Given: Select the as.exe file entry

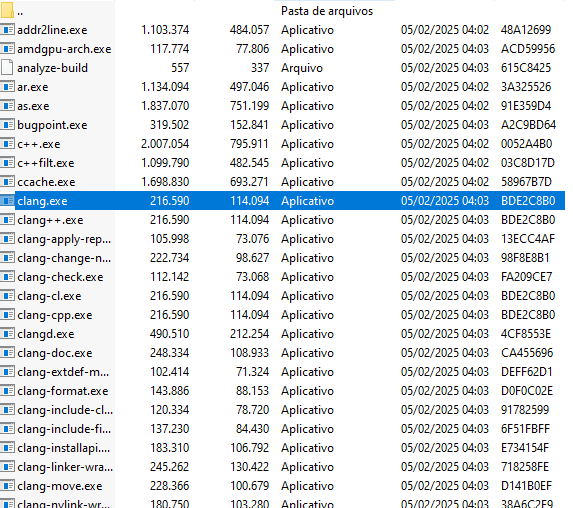Looking at the screenshot, I should [x=33, y=106].
